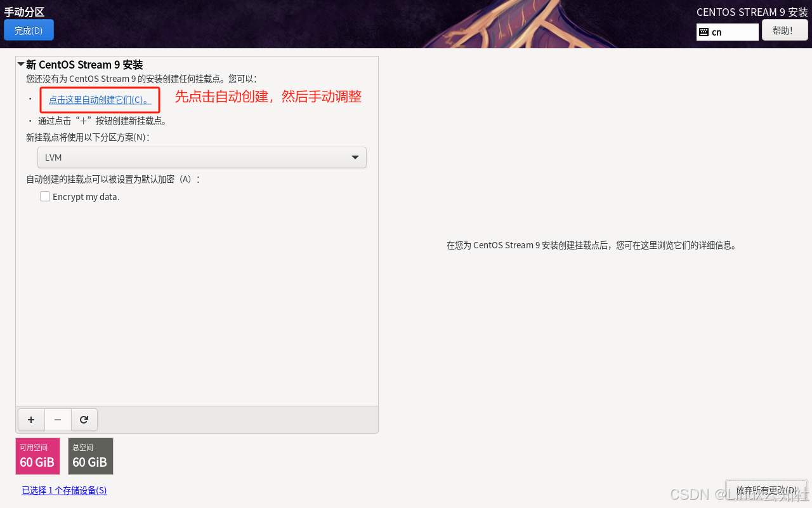Viewport: 812px width, 508px height.
Task: Open the cn keyboard layout selector
Action: pyautogui.click(x=727, y=31)
